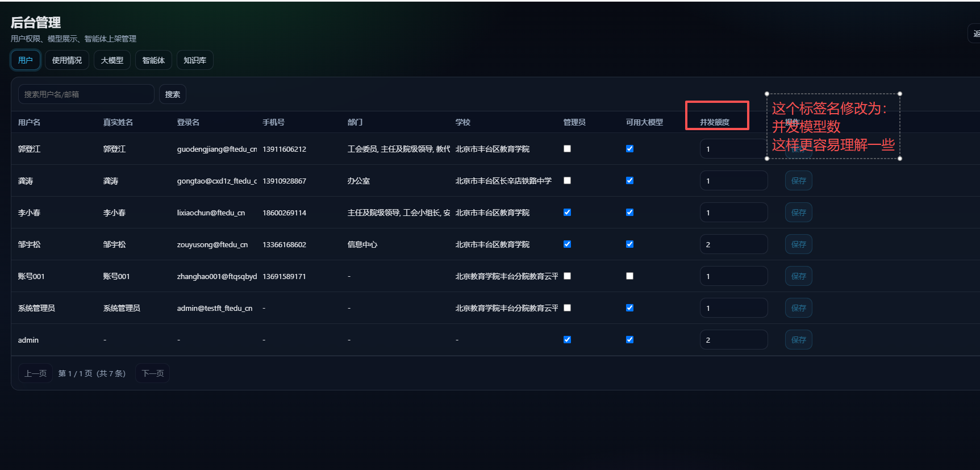Open the 大模型 tab

112,60
